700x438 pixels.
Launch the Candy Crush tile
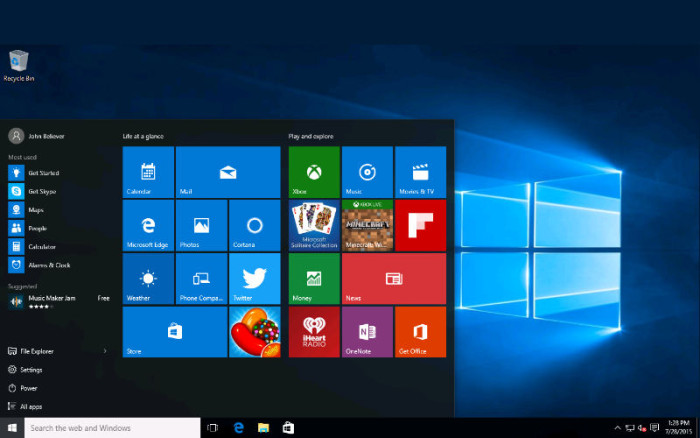pyautogui.click(x=254, y=332)
